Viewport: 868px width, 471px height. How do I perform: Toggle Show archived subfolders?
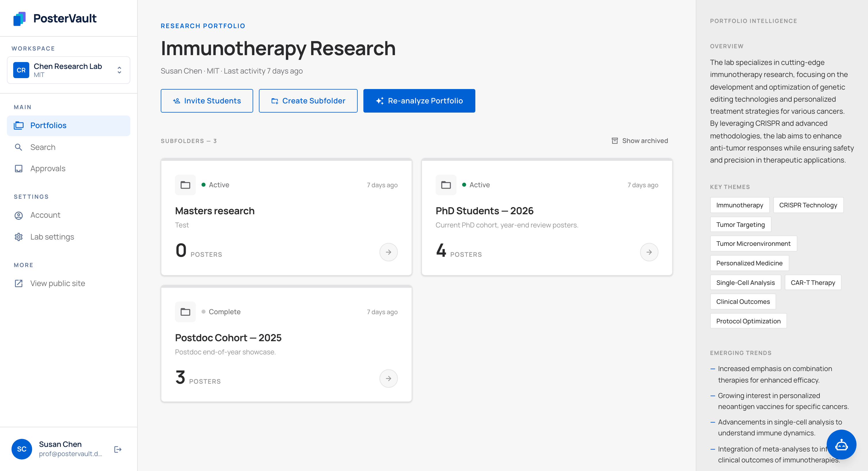point(640,141)
